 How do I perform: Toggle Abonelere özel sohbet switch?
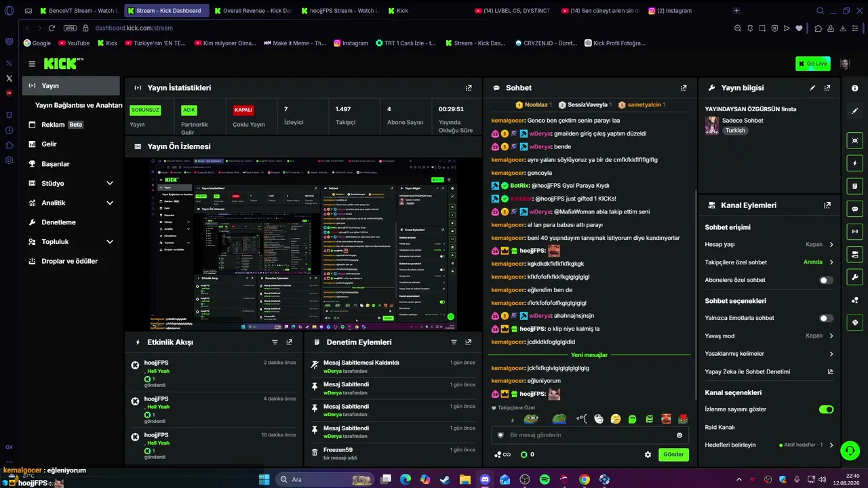coord(826,280)
